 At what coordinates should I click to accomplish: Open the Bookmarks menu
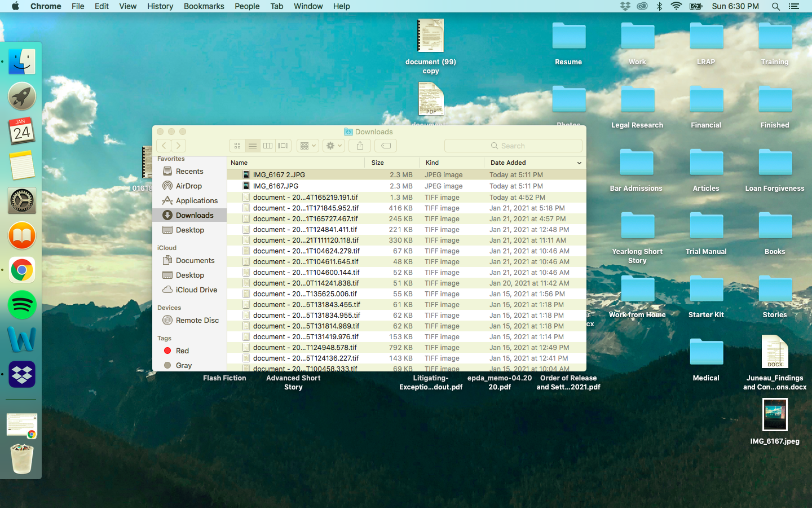[x=204, y=6]
